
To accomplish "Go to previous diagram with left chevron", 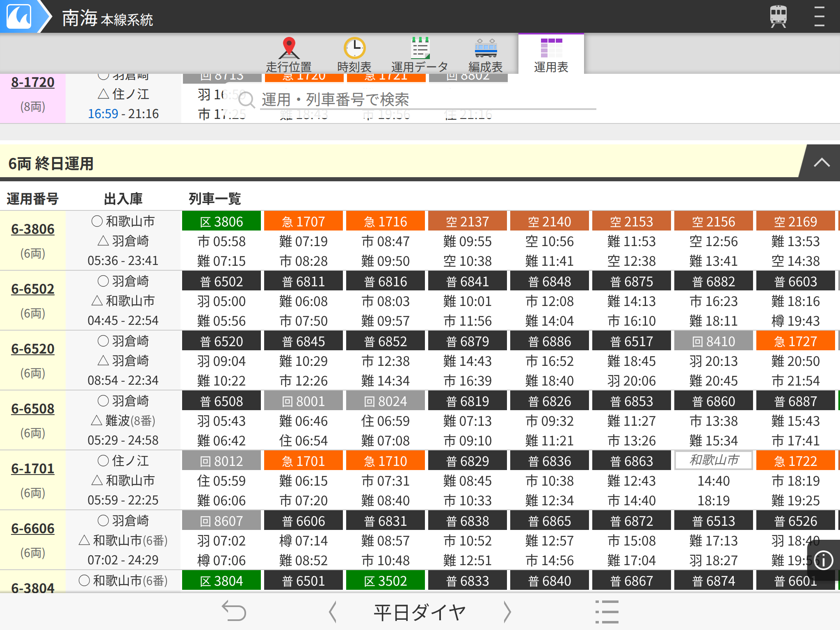I will [332, 610].
